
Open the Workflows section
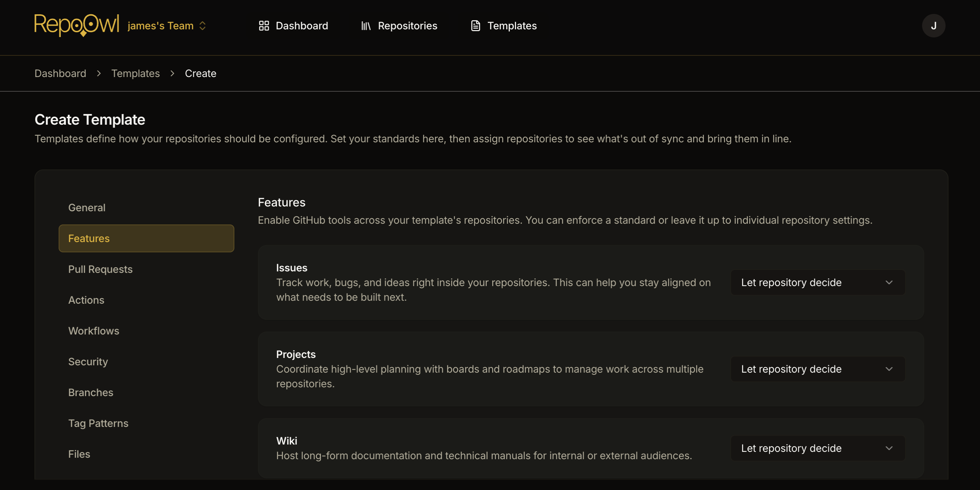(x=94, y=330)
